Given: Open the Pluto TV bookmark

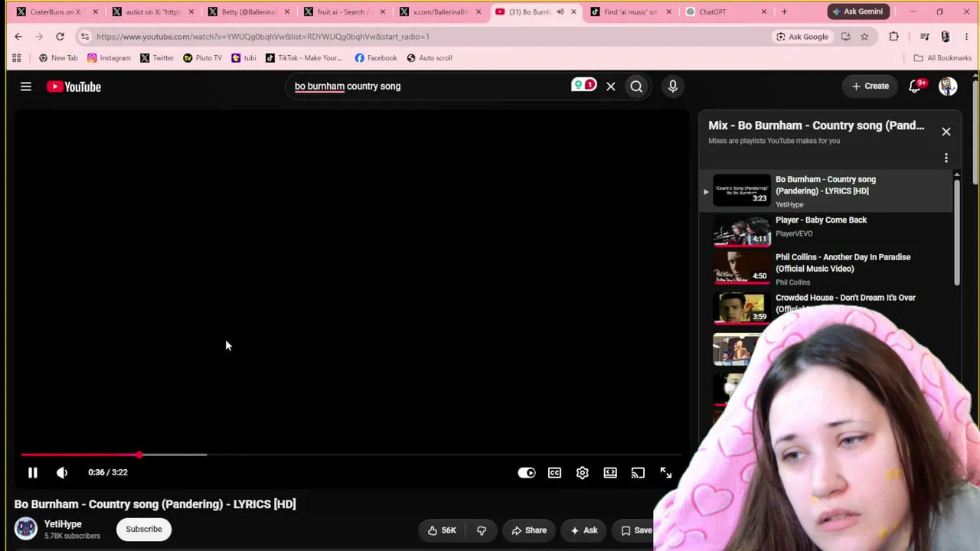Looking at the screenshot, I should point(202,58).
